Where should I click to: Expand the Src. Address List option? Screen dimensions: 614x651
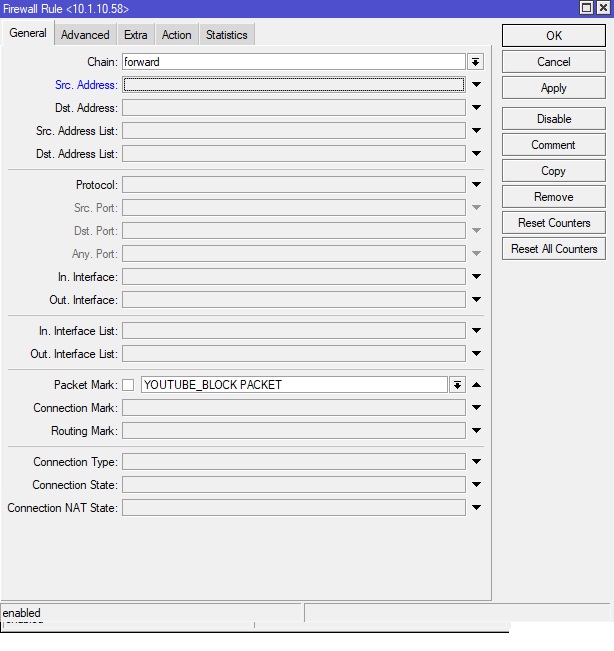[477, 130]
